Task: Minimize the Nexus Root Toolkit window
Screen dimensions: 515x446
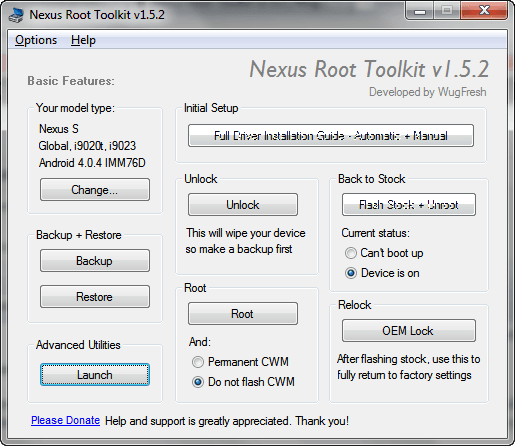Action: 420,11
